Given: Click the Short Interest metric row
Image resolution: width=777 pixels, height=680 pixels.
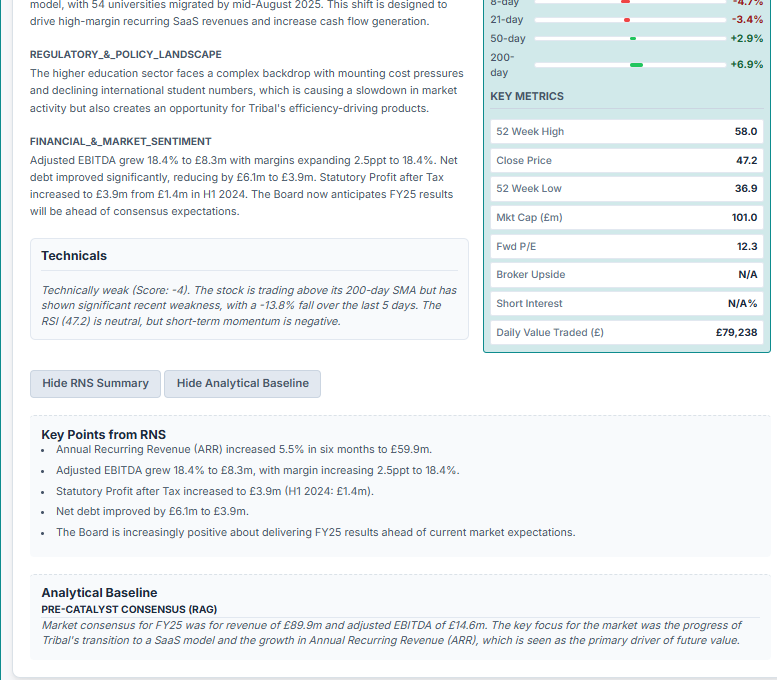Looking at the screenshot, I should click(626, 303).
